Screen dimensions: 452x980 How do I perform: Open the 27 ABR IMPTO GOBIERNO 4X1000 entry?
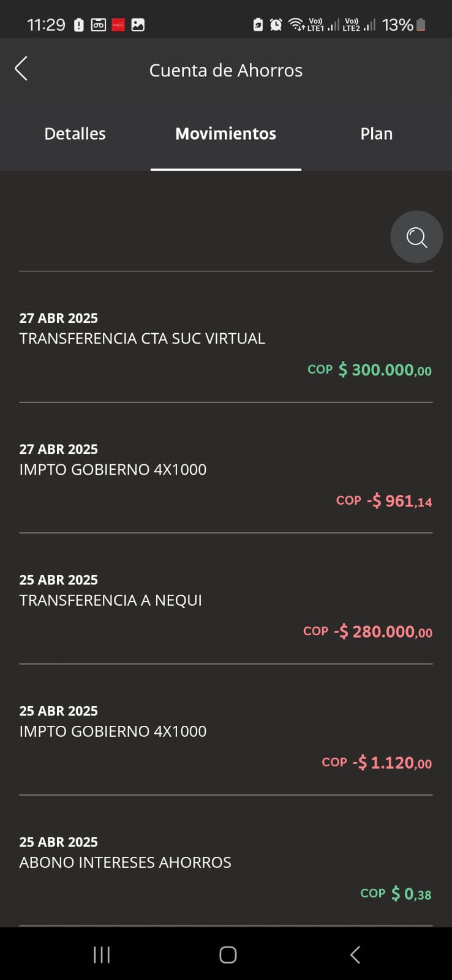point(113,469)
